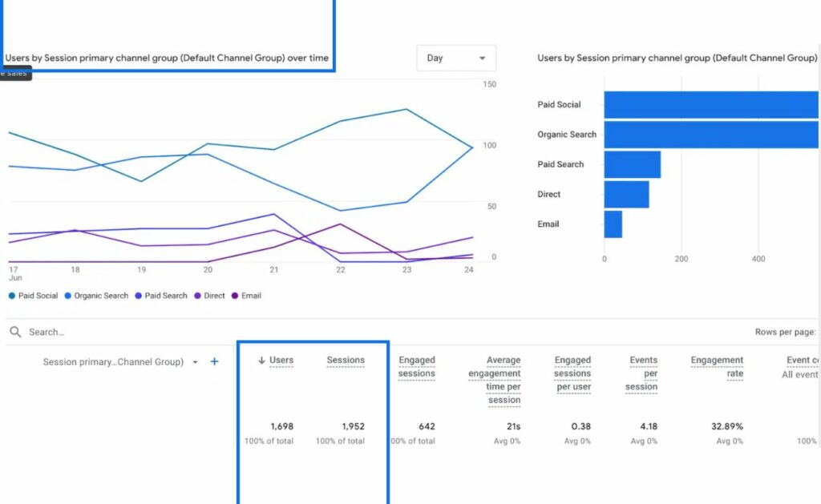Sort by Events per session header
This screenshot has height=504, width=821.
[641, 373]
